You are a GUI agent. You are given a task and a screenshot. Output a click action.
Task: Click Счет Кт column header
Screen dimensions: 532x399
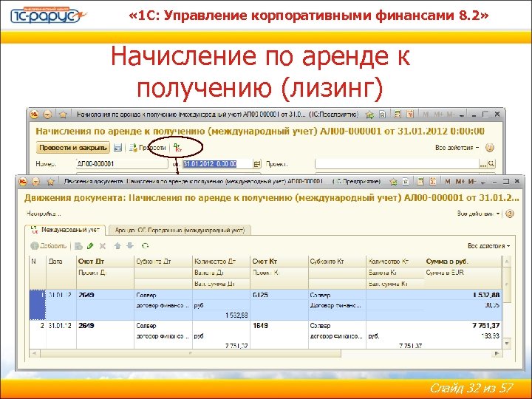(x=279, y=262)
